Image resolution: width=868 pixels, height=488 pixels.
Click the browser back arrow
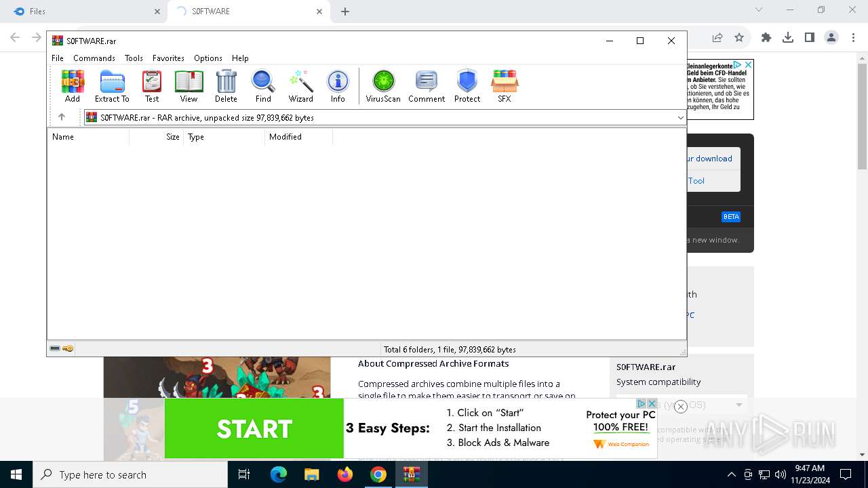click(x=15, y=38)
